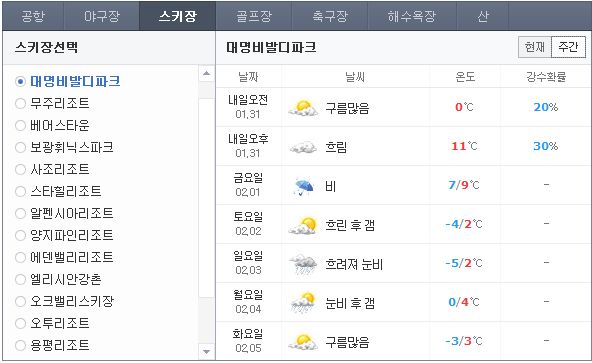
Task: Click the cloudy icon for 내일오후
Action: tap(303, 147)
